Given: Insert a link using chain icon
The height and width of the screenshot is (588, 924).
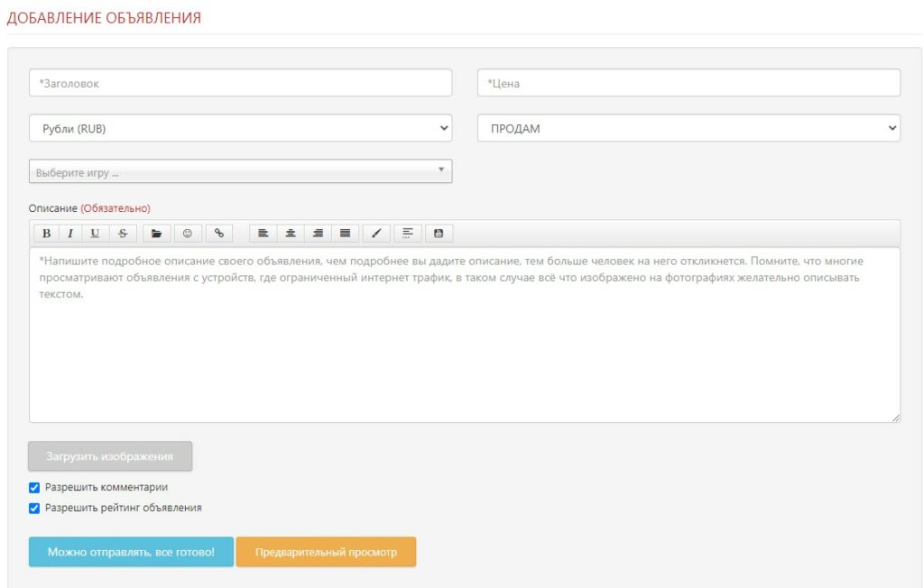Looking at the screenshot, I should pos(219,234).
